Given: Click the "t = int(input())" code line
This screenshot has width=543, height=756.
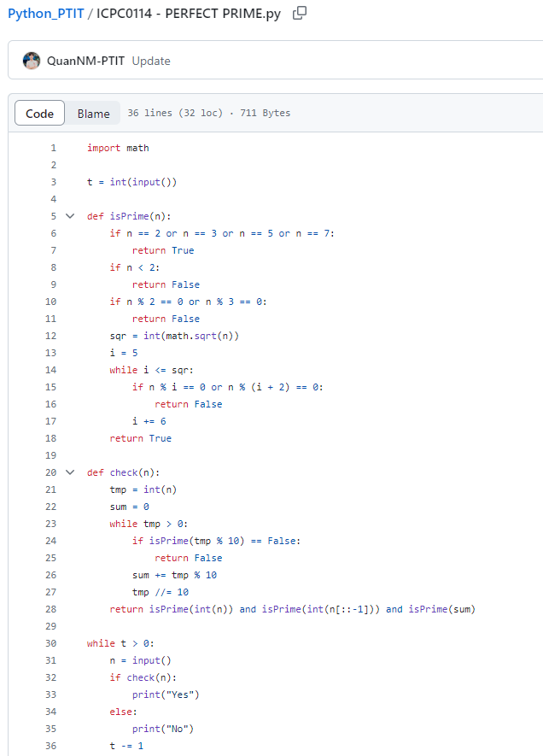Looking at the screenshot, I should click(132, 182).
